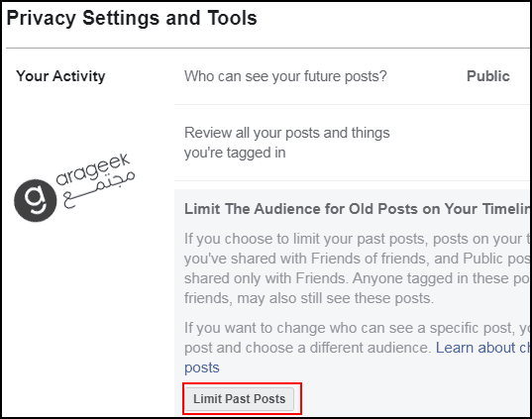Click the blue 'posts' link text

click(202, 367)
